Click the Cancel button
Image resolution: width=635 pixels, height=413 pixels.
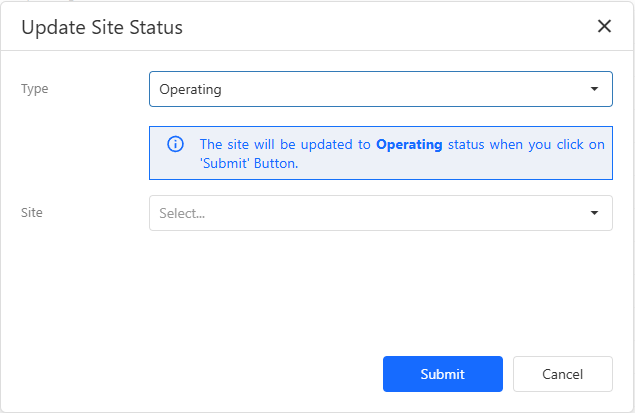point(563,374)
